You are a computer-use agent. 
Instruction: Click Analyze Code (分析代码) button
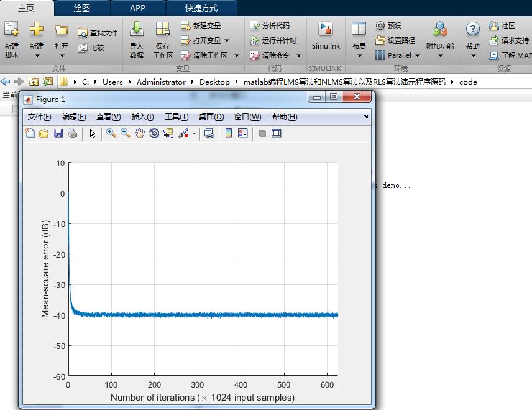(x=270, y=26)
